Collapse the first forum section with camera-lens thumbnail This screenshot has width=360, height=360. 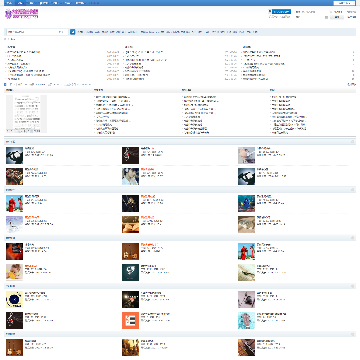pos(352,142)
